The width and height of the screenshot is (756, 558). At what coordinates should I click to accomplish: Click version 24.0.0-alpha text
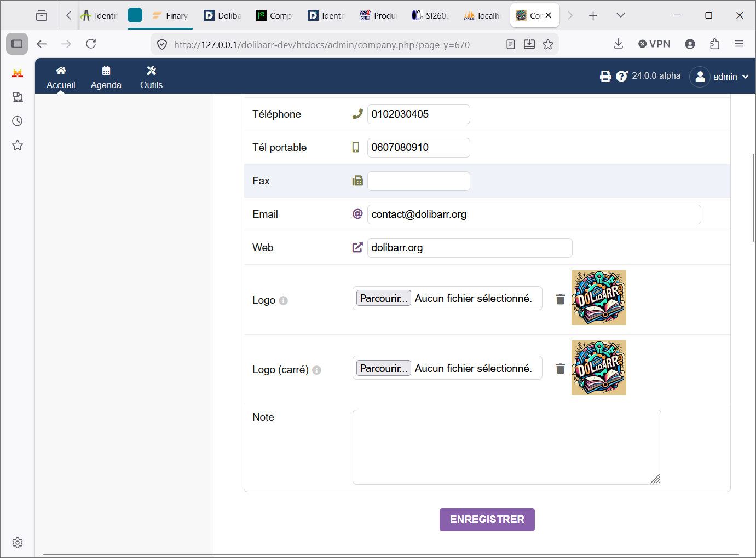click(656, 76)
